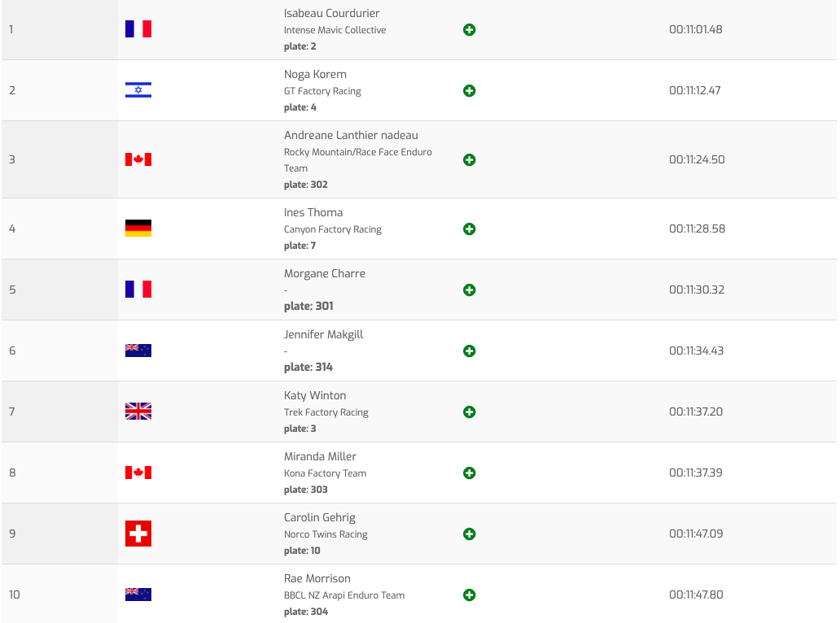Click the plus icon beside Ines Thoma

click(x=469, y=229)
